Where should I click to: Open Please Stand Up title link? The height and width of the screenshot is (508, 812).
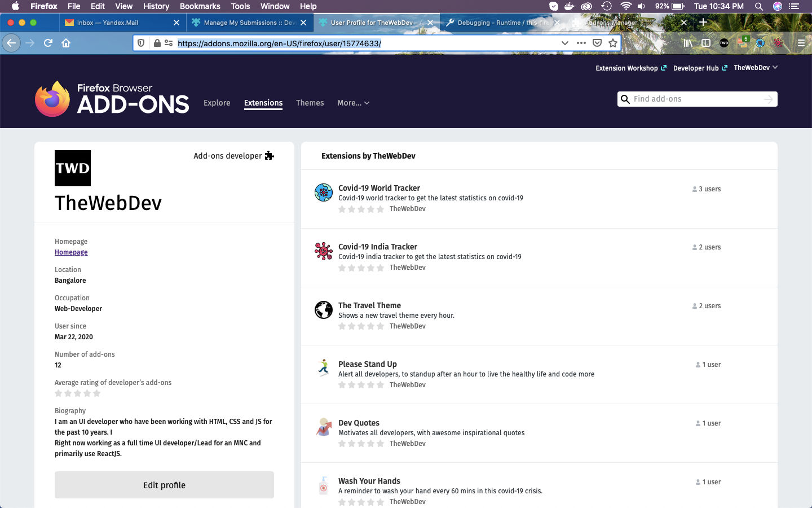[368, 364]
